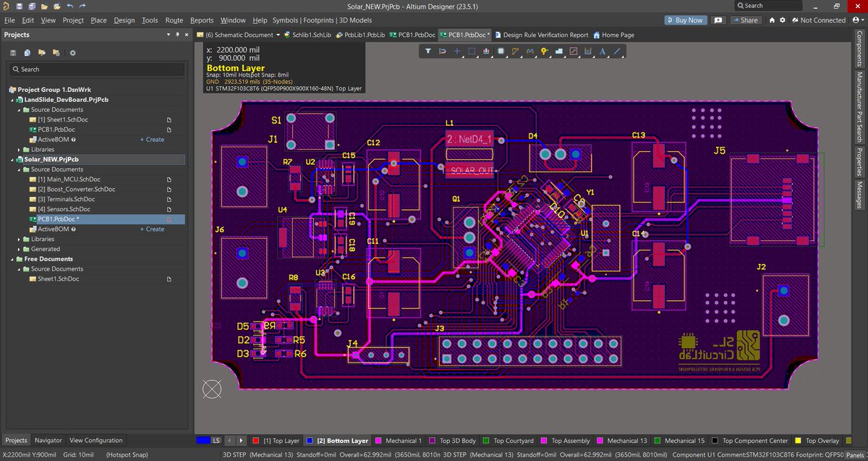868x461 pixels.
Task: Collapse the Free Documents group
Action: (11, 259)
